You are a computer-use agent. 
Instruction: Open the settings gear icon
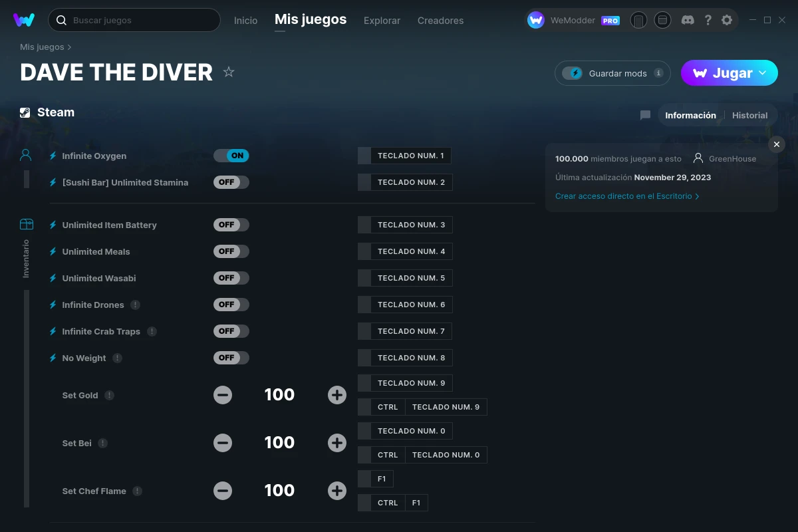coord(727,20)
